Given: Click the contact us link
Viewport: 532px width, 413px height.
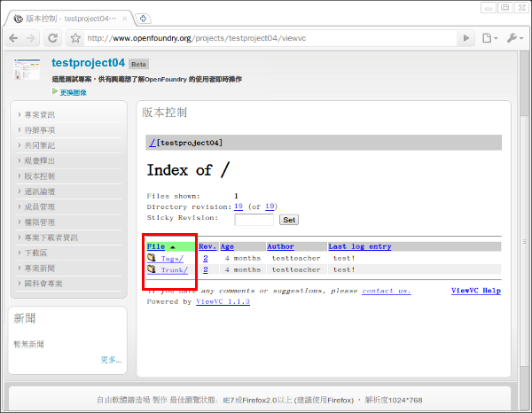Looking at the screenshot, I should (x=387, y=291).
